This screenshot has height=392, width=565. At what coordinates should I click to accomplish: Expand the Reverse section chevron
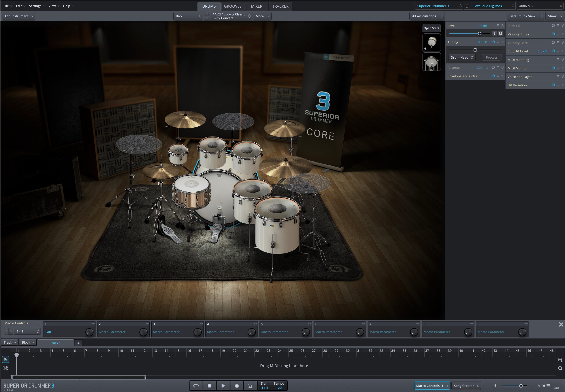click(x=503, y=68)
